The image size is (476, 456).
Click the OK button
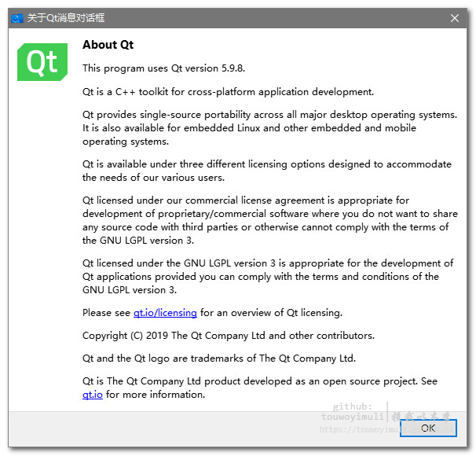(x=428, y=428)
